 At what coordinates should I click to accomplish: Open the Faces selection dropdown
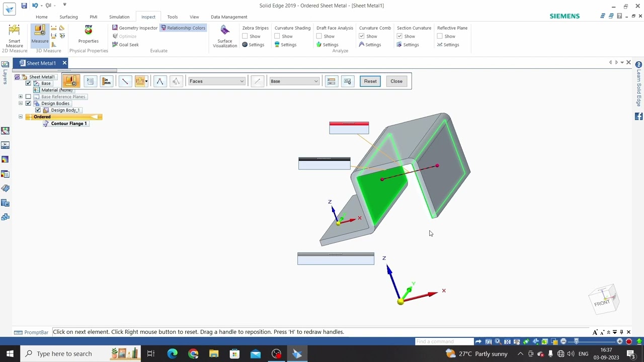216,81
